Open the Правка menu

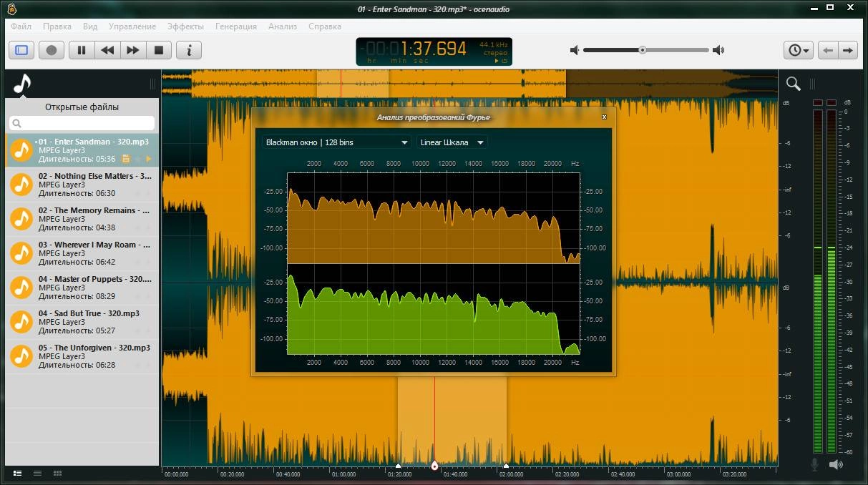tap(57, 26)
